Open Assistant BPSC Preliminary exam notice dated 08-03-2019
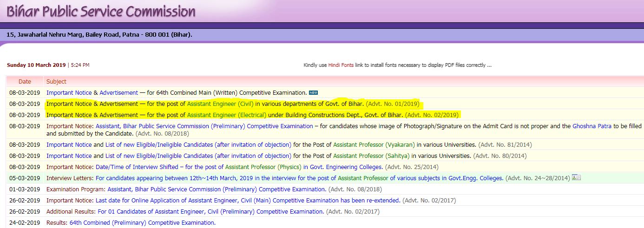The height and width of the screenshot is (228, 644). (x=204, y=126)
